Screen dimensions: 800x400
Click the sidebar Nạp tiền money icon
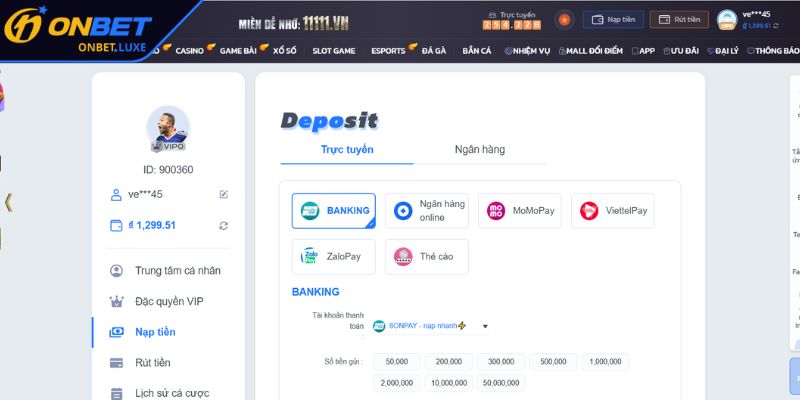point(116,332)
